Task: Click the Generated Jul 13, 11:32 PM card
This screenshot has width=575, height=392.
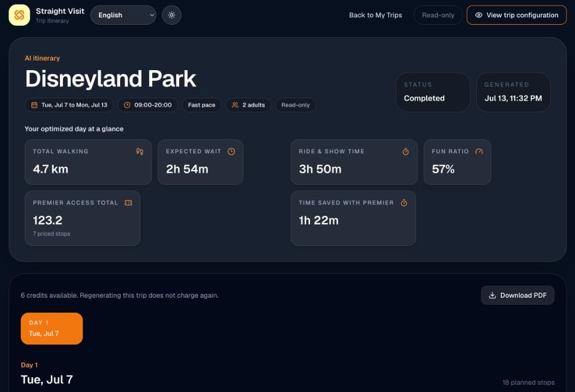Action: click(513, 92)
